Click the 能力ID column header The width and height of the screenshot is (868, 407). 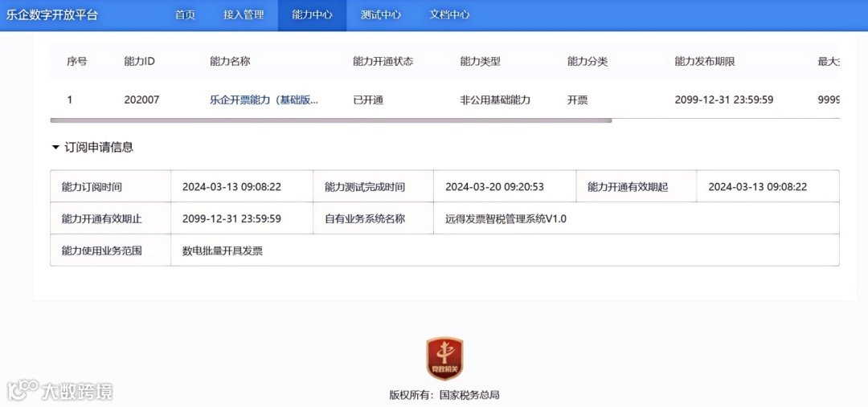pyautogui.click(x=139, y=61)
